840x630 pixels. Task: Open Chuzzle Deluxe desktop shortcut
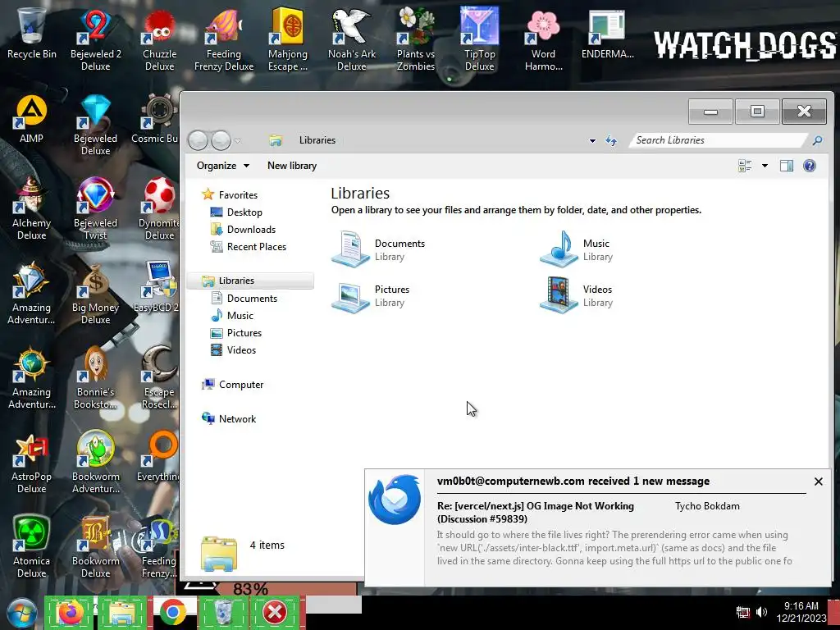159,39
